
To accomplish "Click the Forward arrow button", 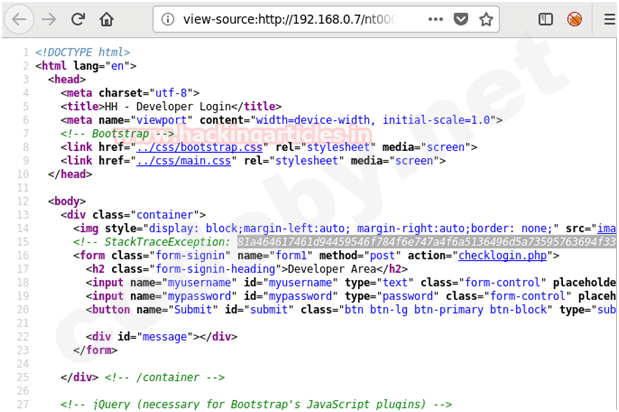I will click(x=49, y=19).
